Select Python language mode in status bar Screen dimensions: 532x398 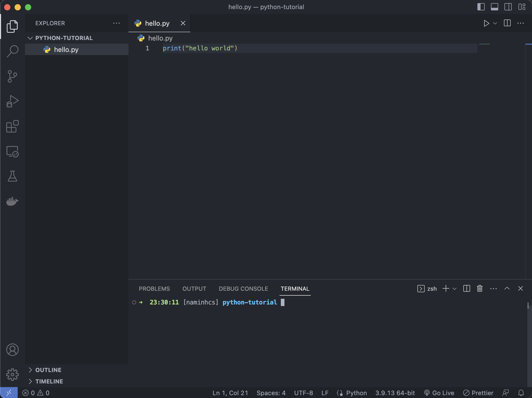(x=356, y=393)
